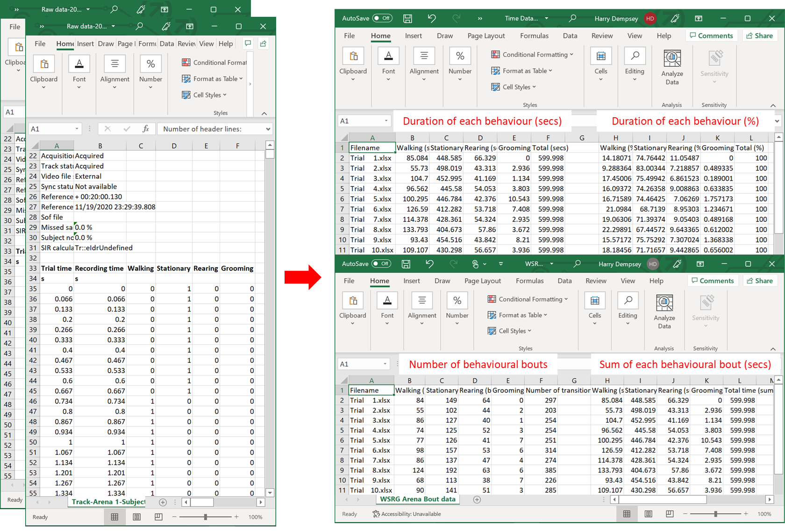785x532 pixels.
Task: Open Clipboard group in Time Data window
Action: point(353,64)
